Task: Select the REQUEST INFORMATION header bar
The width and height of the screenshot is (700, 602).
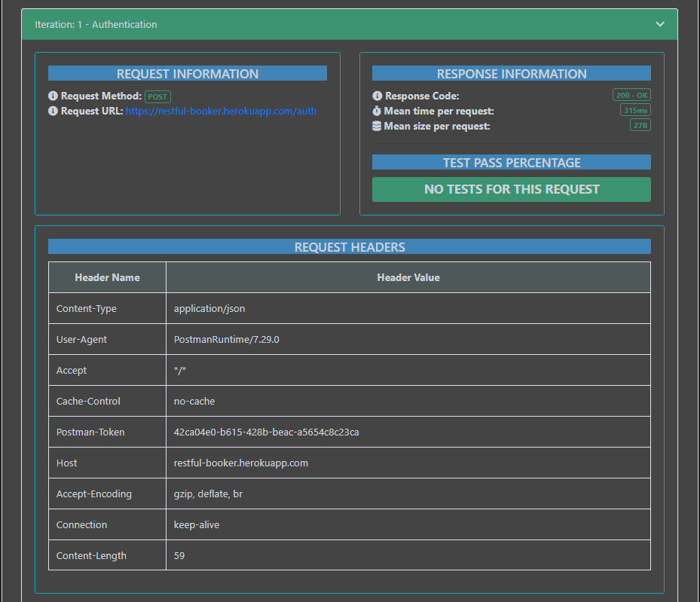Action: tap(187, 73)
